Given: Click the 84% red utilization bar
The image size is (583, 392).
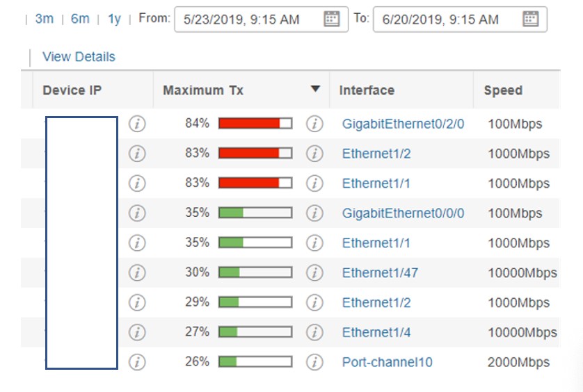Looking at the screenshot, I should coord(255,123).
